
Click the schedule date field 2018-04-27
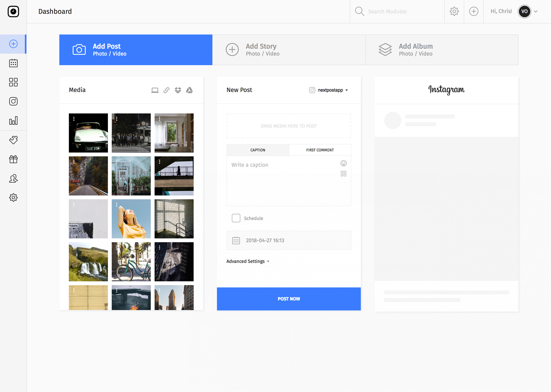click(289, 240)
